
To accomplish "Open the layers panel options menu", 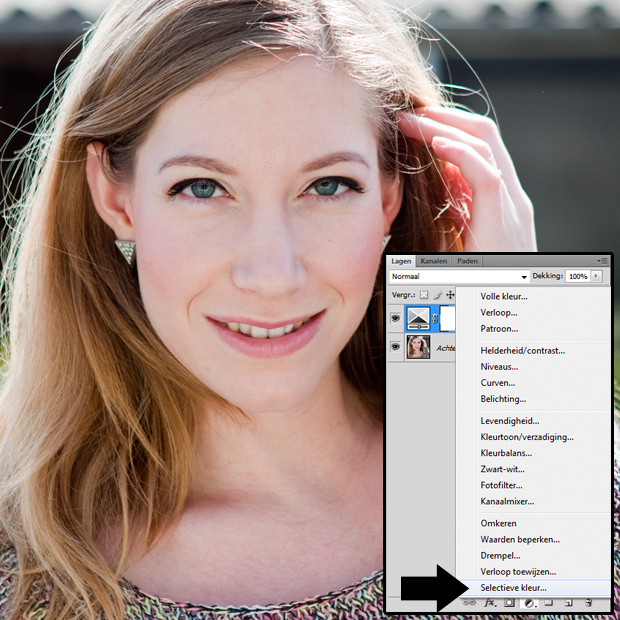I will coord(602,260).
